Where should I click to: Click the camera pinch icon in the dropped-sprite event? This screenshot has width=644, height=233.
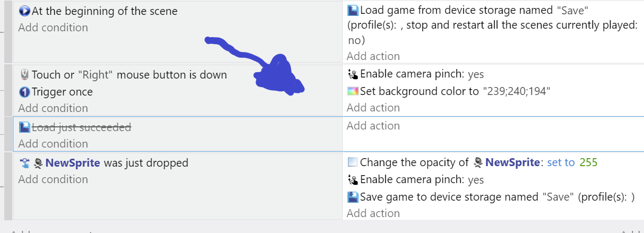tap(353, 180)
